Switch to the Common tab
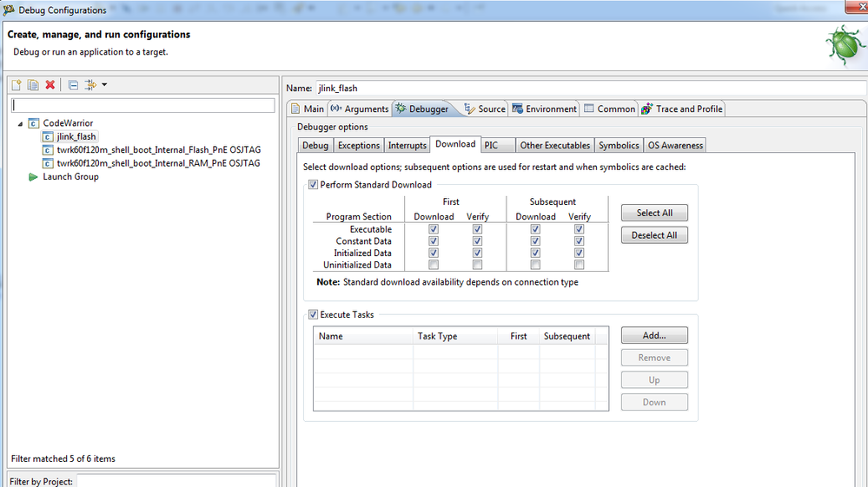This screenshot has width=868, height=487. [x=609, y=109]
